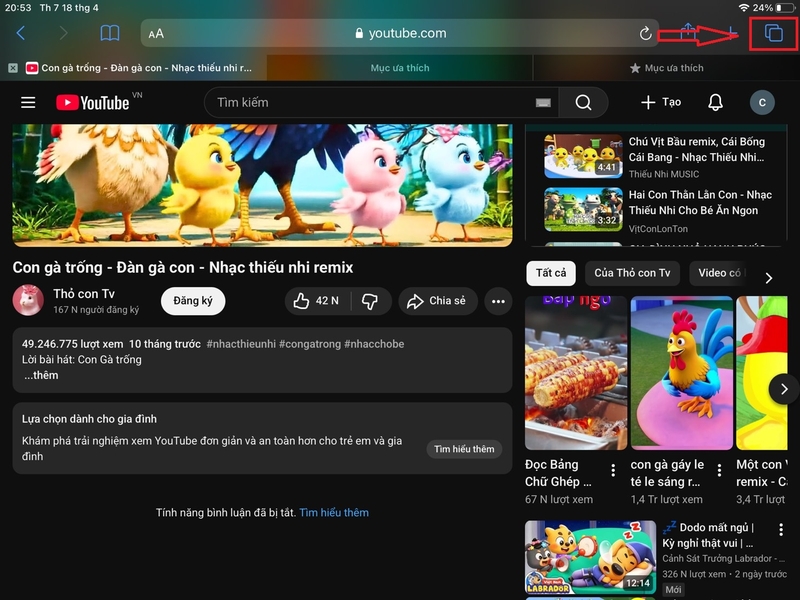800x600 pixels.
Task: Open the Hai Con Thằn Lằn Con title
Action: click(700, 203)
